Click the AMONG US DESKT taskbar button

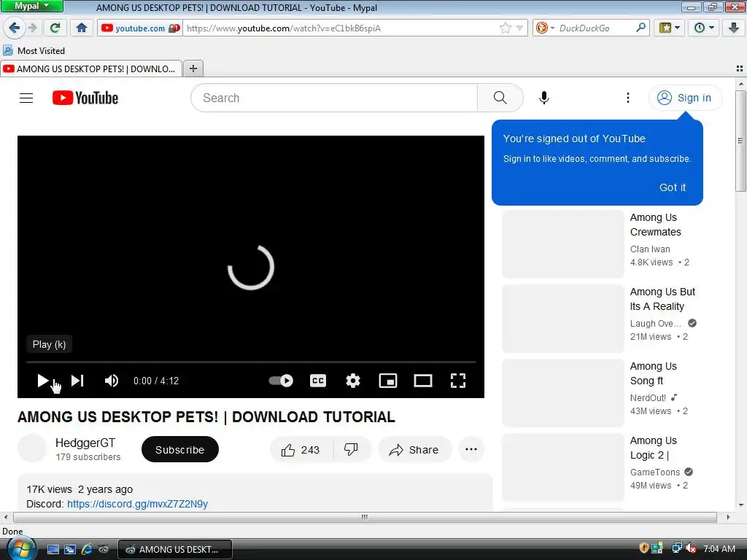175,550
